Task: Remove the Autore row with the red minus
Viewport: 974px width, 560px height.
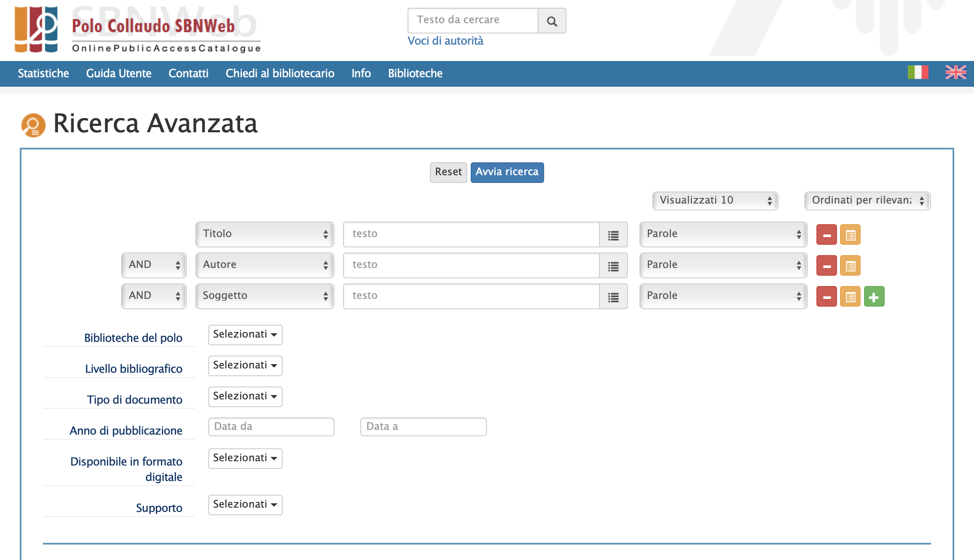Action: [x=826, y=266]
